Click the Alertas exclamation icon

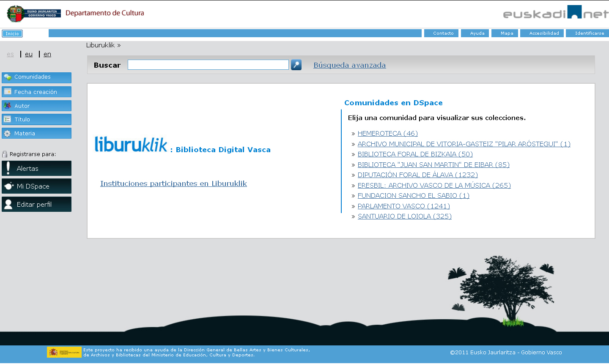tap(8, 168)
